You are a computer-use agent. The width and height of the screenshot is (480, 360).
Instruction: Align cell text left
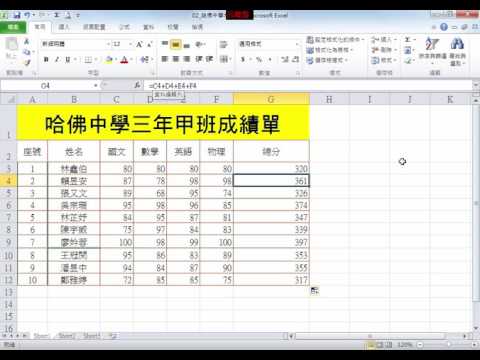coord(165,59)
